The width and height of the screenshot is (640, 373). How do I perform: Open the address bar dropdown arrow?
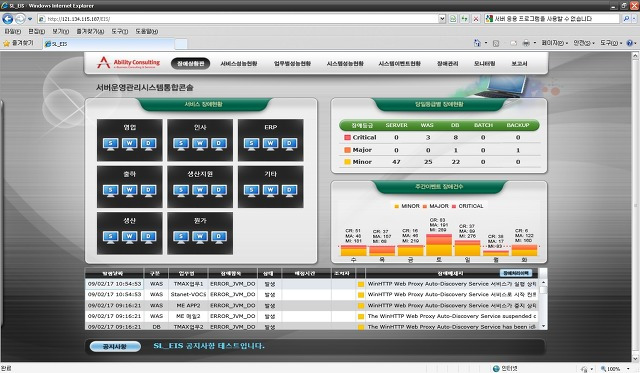click(x=442, y=19)
